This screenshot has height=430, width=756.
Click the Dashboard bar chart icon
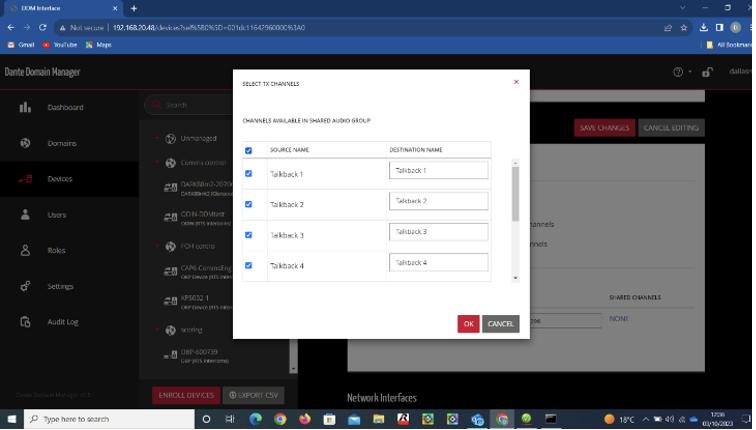click(25, 108)
